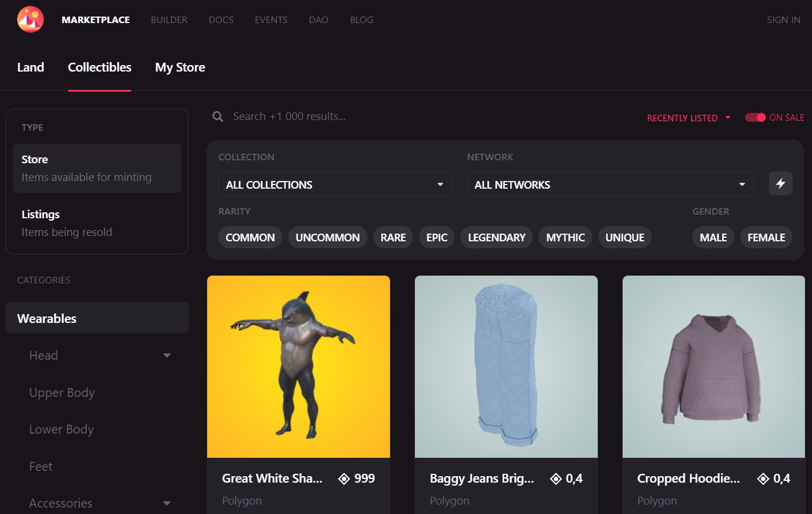The width and height of the screenshot is (812, 514).
Task: Toggle the Common rarity filter
Action: point(250,237)
